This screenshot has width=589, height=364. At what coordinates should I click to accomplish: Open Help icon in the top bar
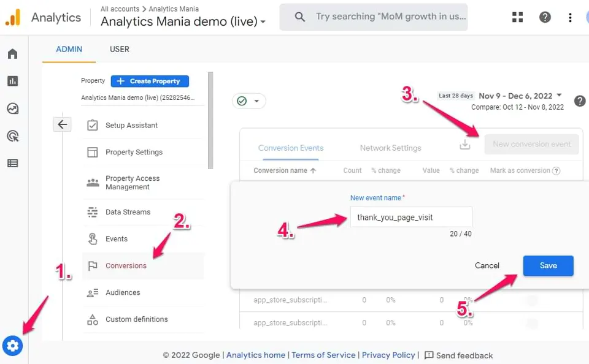click(x=545, y=17)
